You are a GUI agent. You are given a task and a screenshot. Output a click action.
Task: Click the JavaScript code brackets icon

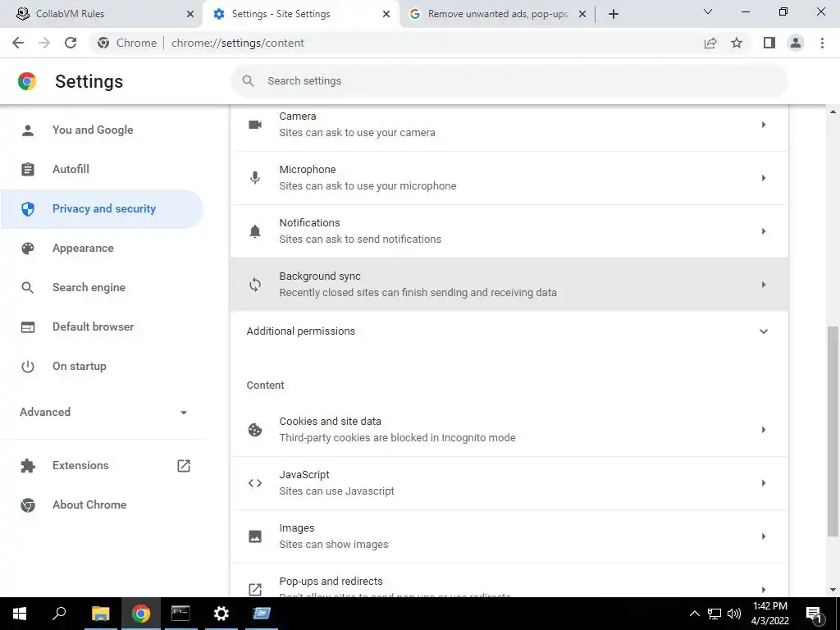[x=255, y=483]
